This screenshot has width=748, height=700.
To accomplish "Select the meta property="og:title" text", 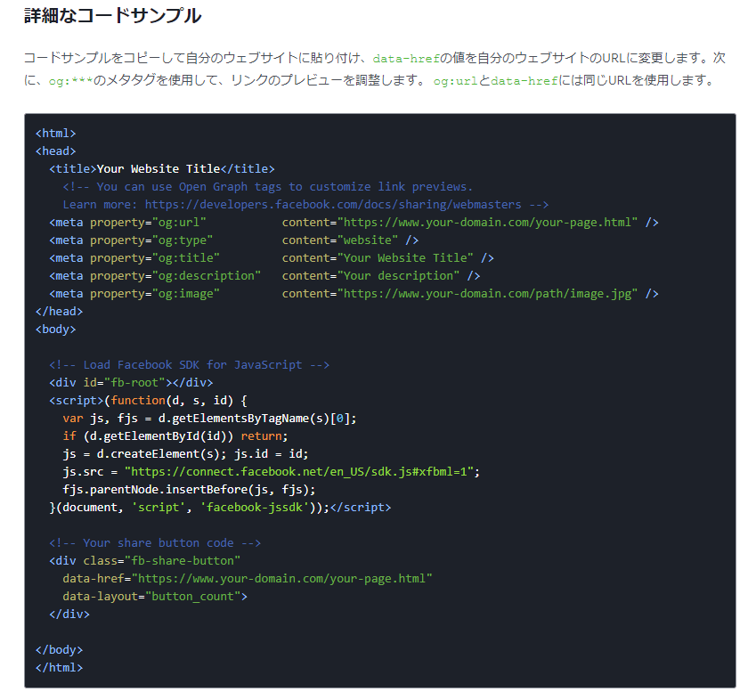I will click(134, 258).
